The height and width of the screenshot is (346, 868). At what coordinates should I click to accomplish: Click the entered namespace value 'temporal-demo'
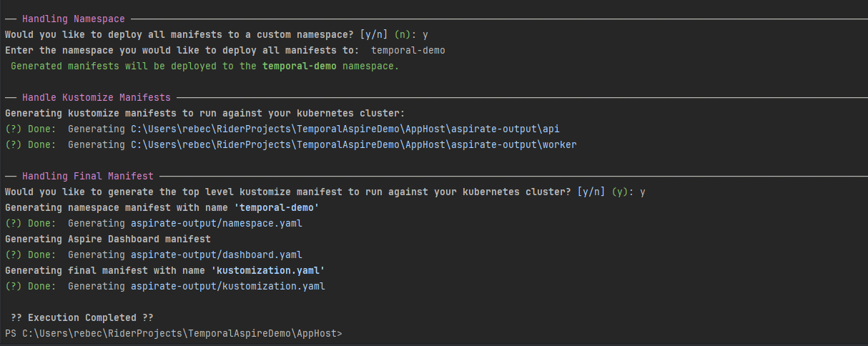click(408, 50)
